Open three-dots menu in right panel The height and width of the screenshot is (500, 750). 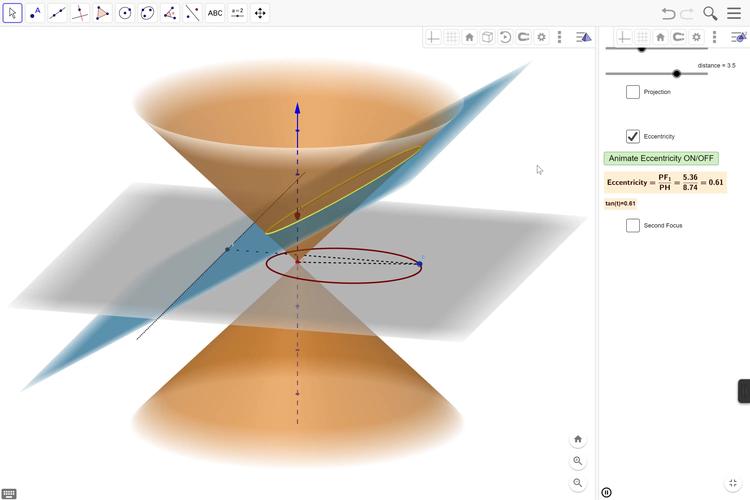point(714,37)
